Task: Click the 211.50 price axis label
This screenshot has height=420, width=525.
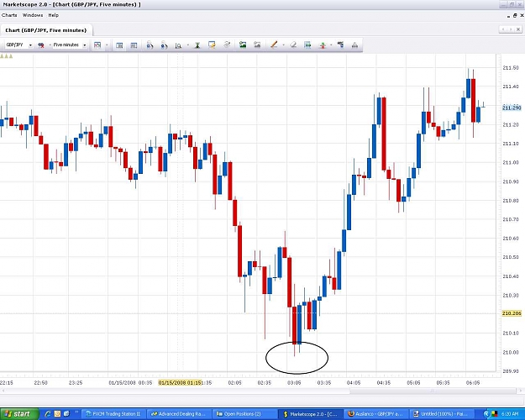Action: click(x=511, y=68)
